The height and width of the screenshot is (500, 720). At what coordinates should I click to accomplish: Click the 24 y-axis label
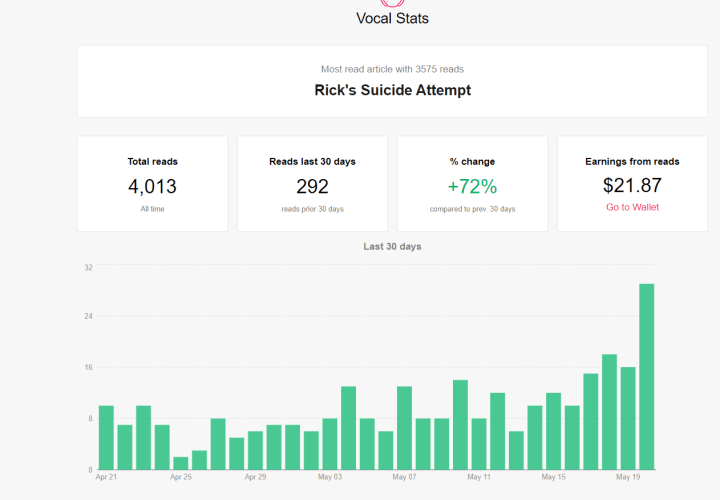88,316
